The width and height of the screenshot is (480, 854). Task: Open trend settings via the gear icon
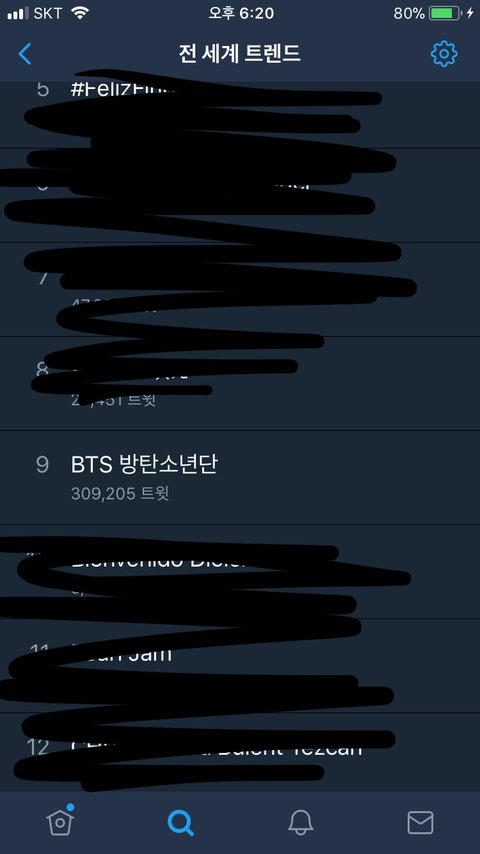tap(444, 54)
